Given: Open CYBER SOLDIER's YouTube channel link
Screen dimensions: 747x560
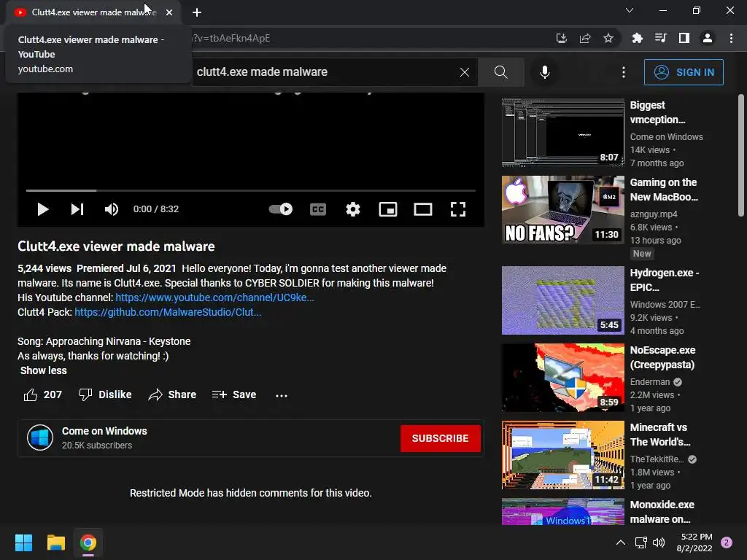Looking at the screenshot, I should point(214,297).
